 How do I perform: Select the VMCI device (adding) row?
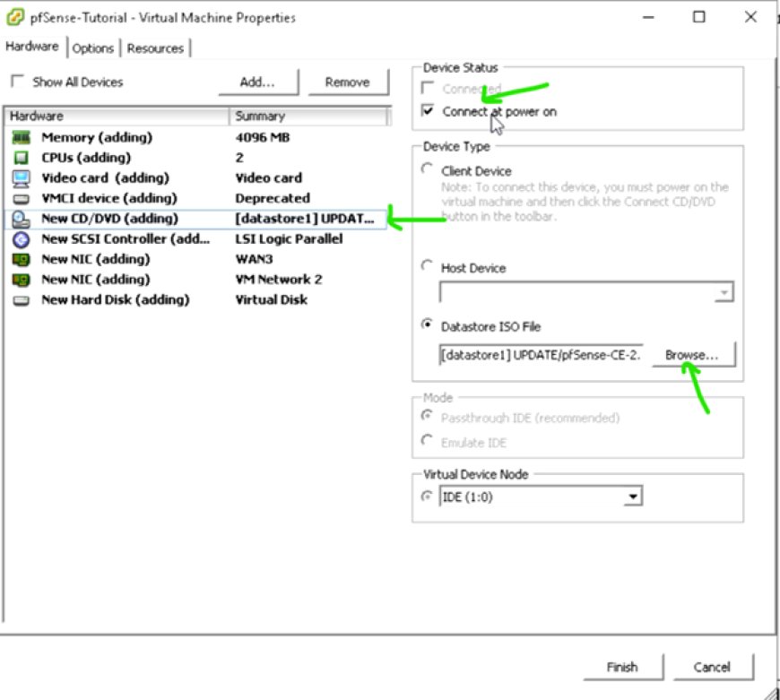pos(196,199)
